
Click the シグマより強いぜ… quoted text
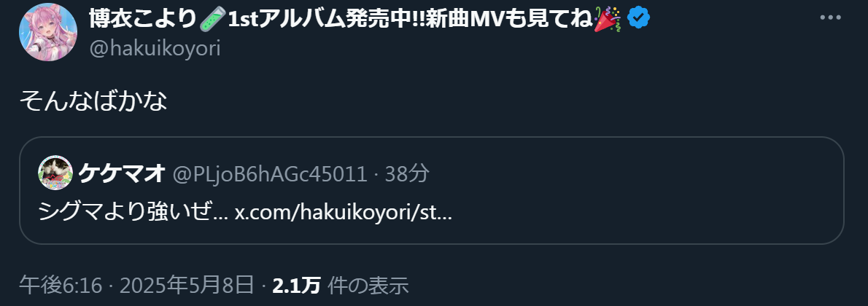coord(133,213)
